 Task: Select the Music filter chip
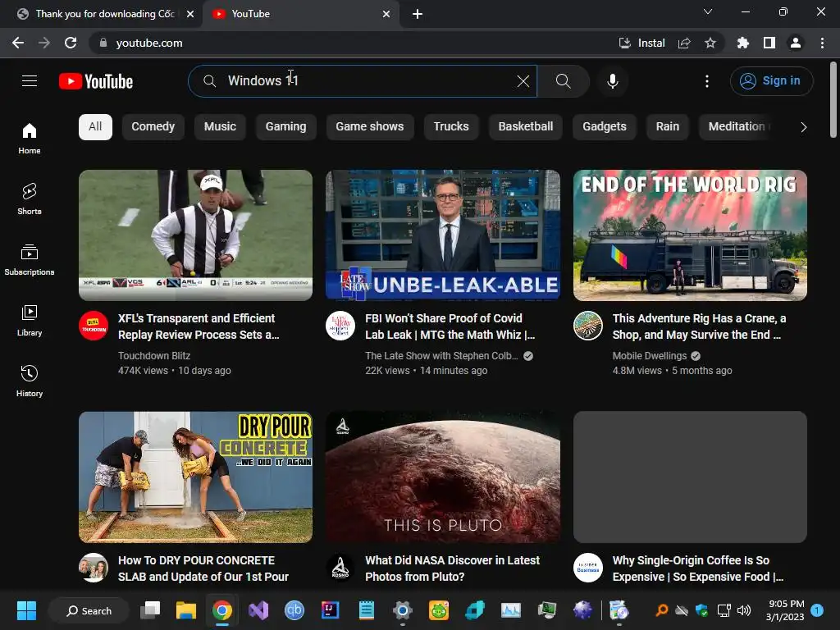[220, 127]
